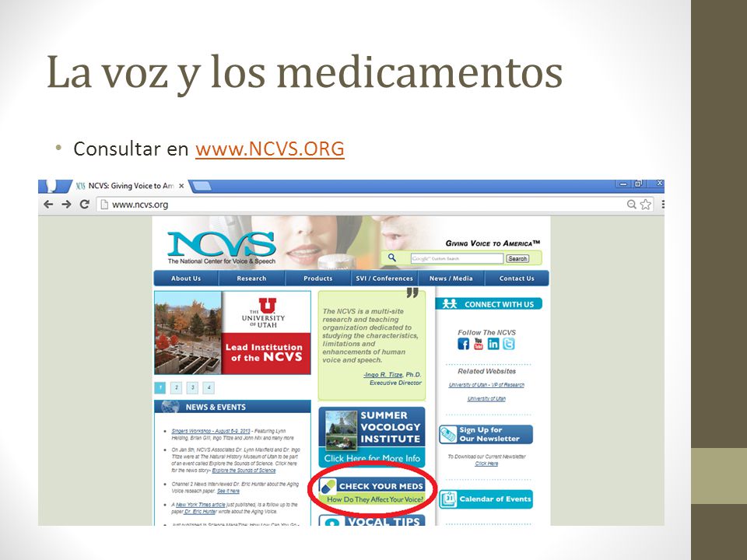The height and width of the screenshot is (560, 747).
Task: Open Singers Workshop August link
Action: (x=211, y=431)
